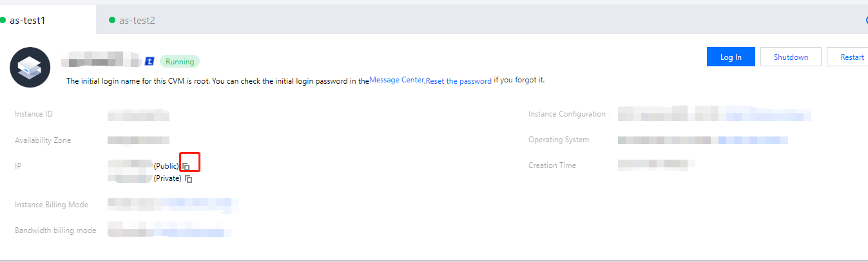Viewport: 868px width, 262px height.
Task: Shut down the instance with Shutdown button
Action: 791,57
